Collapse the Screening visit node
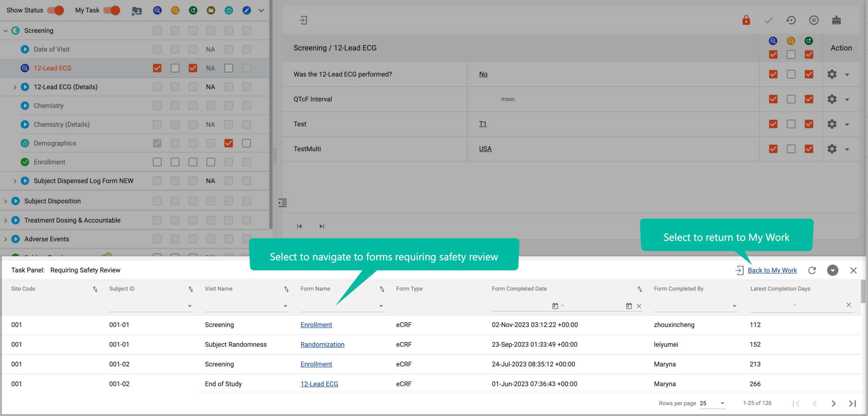This screenshot has width=868, height=416. point(6,31)
